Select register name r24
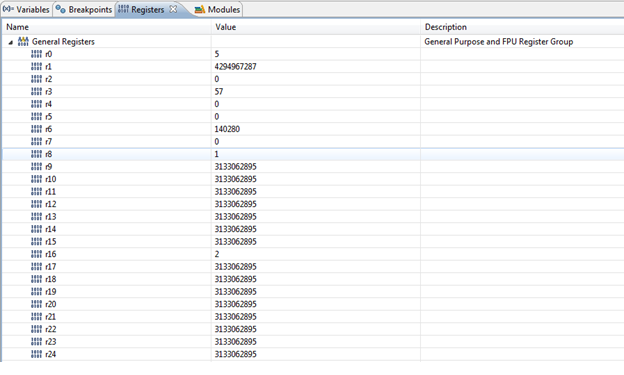Image resolution: width=624 pixels, height=375 pixels. click(x=51, y=354)
